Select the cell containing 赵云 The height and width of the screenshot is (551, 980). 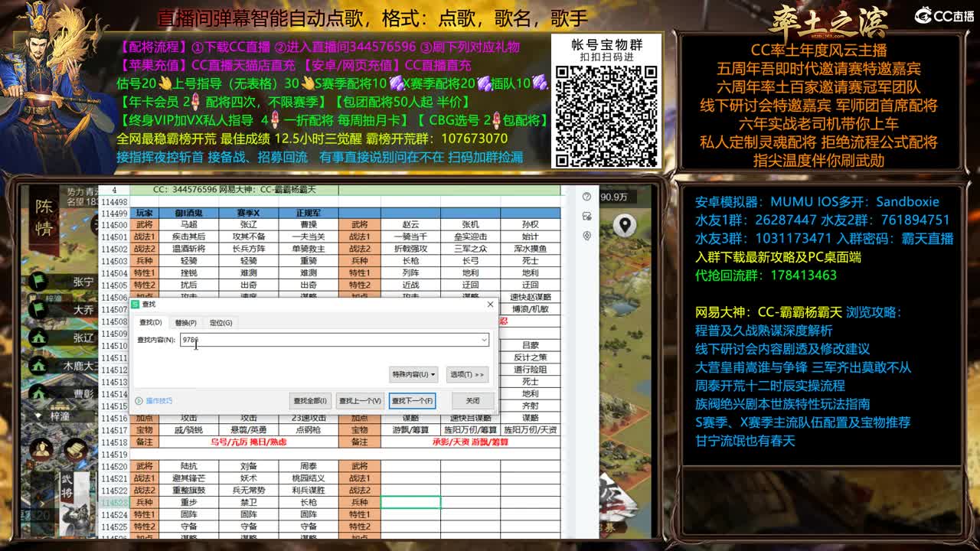[410, 225]
